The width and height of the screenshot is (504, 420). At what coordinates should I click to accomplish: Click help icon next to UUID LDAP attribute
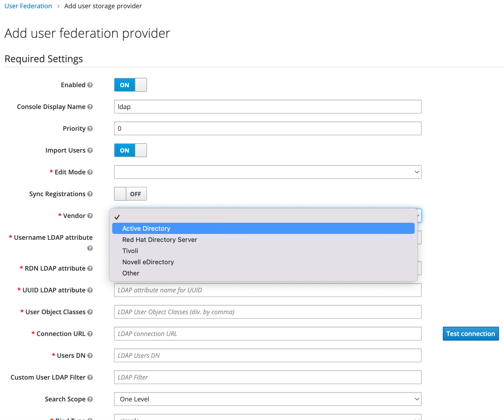(90, 290)
